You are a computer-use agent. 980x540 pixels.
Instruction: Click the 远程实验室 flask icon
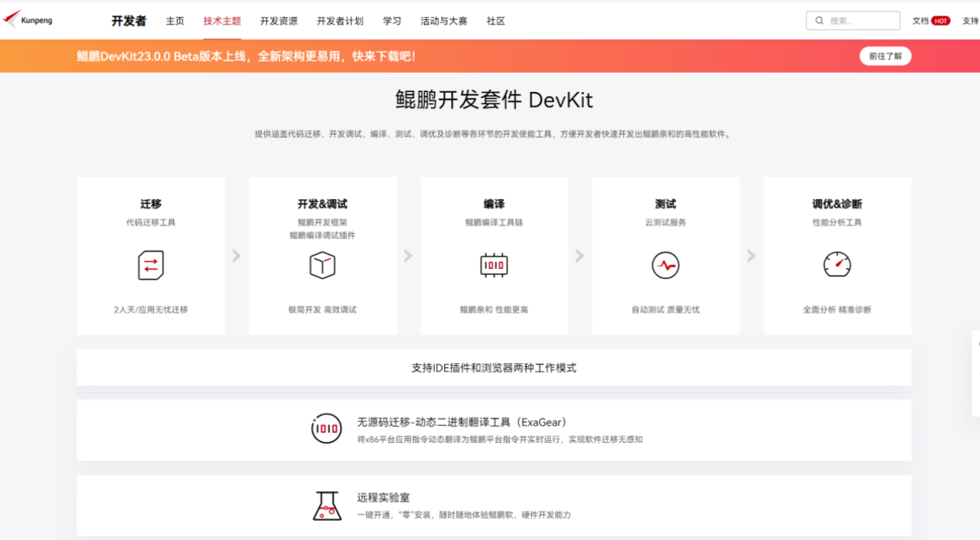pos(328,506)
